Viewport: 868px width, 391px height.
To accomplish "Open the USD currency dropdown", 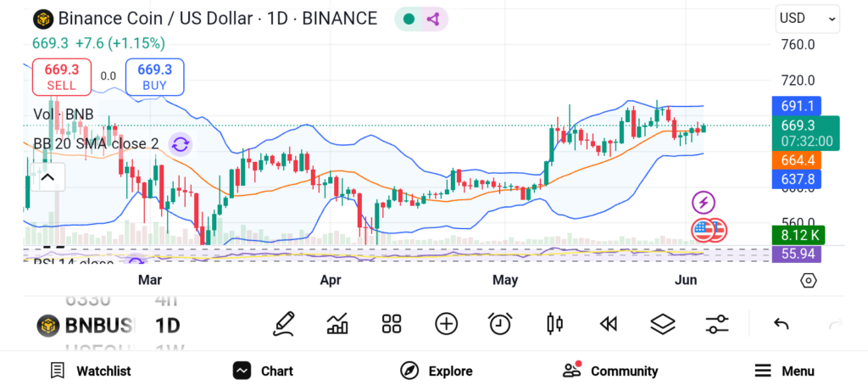I will point(808,19).
